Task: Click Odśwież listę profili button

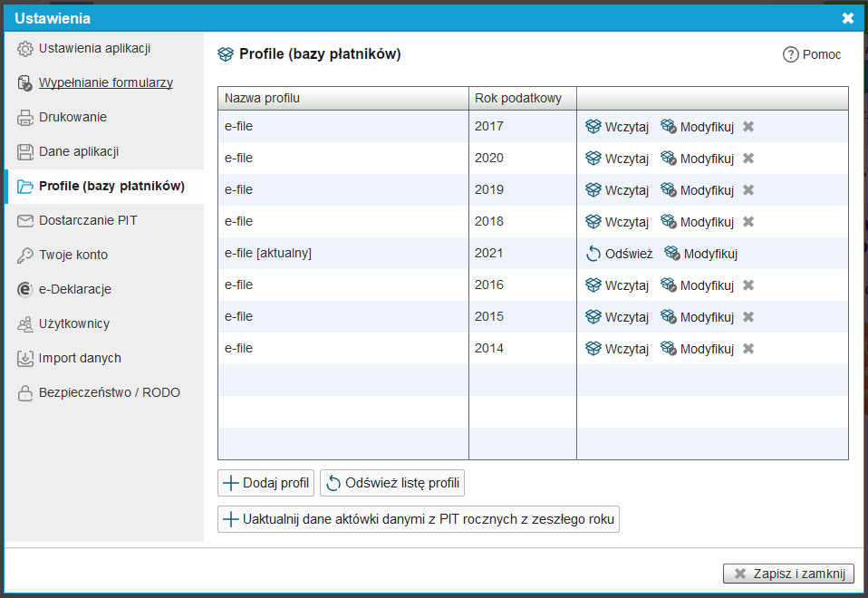Action: tap(392, 483)
